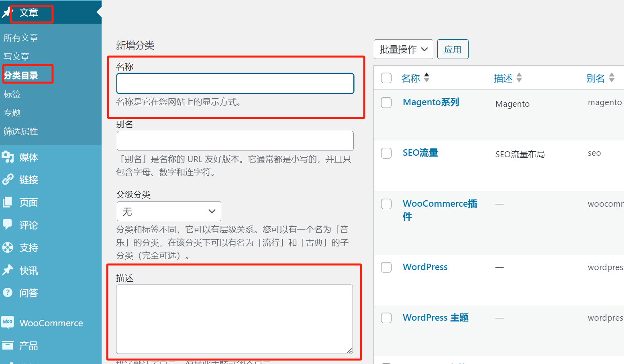Check the SEO流量 row checkbox
The image size is (624, 364).
tap(386, 153)
